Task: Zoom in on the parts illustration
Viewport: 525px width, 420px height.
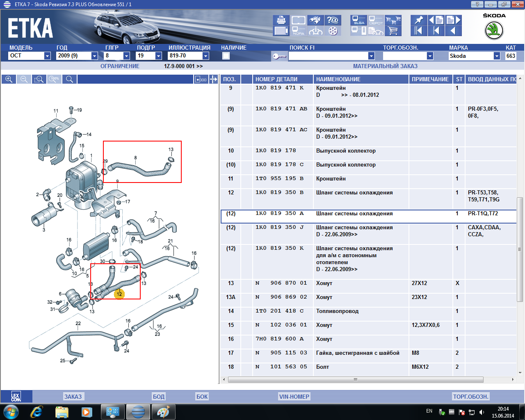Action: click(x=9, y=79)
